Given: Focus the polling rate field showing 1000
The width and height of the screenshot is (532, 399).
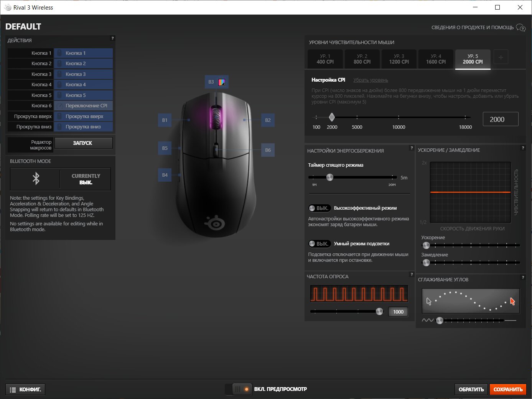Looking at the screenshot, I should (x=398, y=312).
